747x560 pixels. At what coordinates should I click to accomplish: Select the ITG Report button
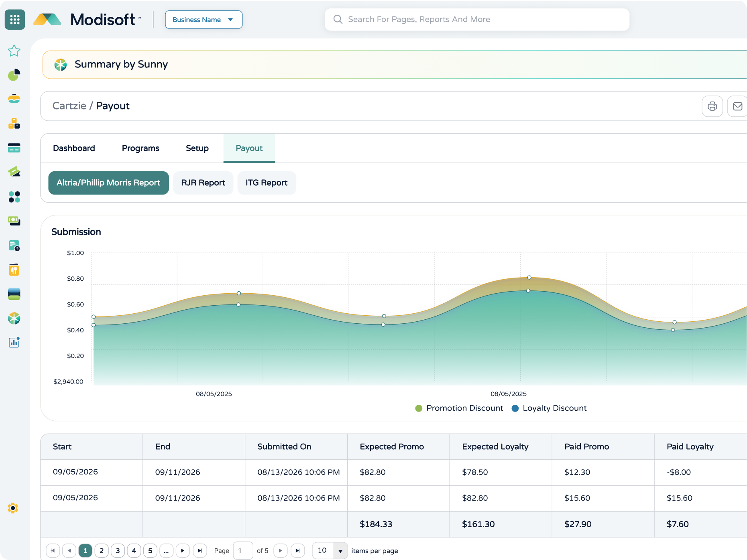pos(267,183)
